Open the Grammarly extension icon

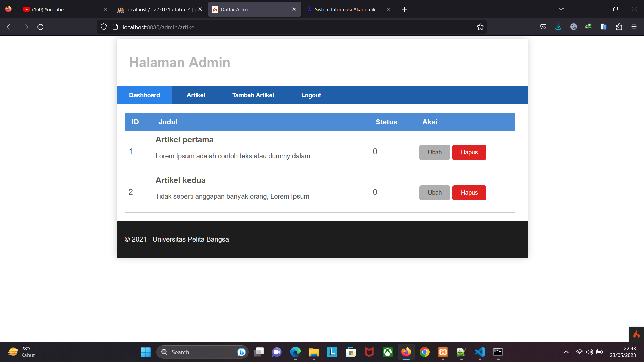(x=573, y=27)
